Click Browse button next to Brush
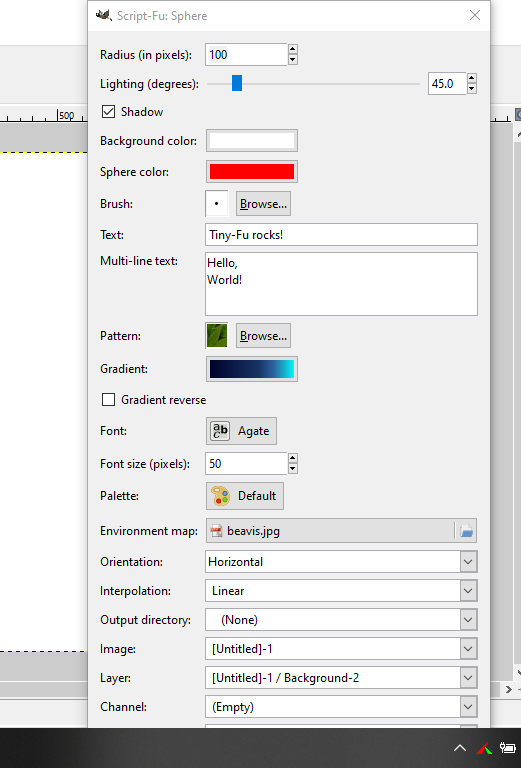The height and width of the screenshot is (768, 521). [263, 204]
